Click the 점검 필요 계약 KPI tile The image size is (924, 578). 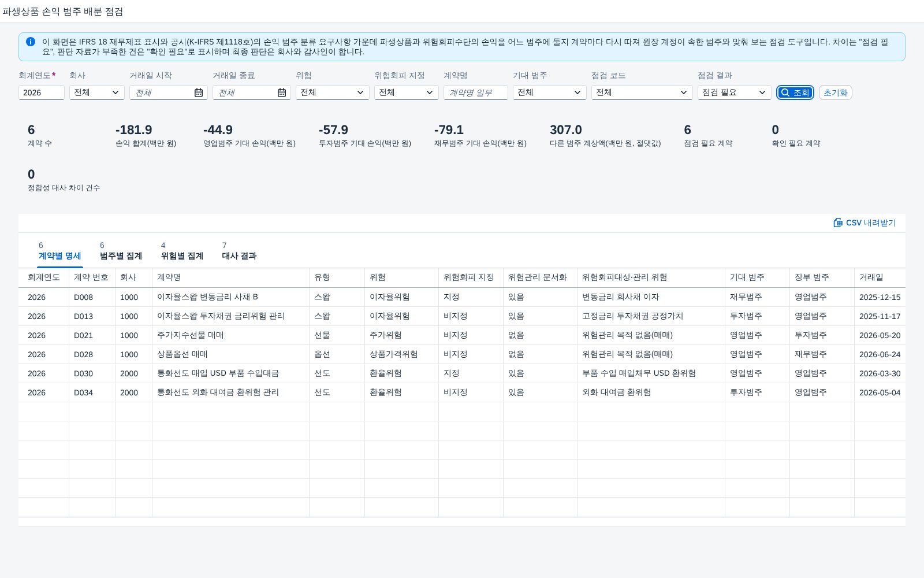708,136
